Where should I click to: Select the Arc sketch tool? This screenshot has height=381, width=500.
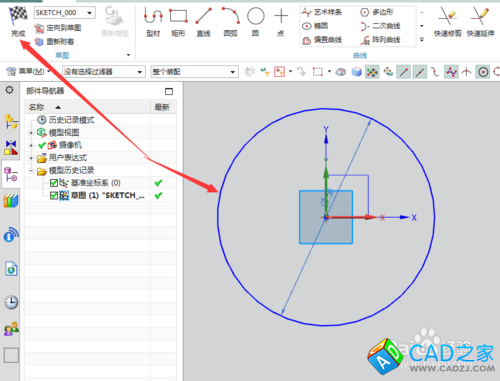tap(231, 16)
